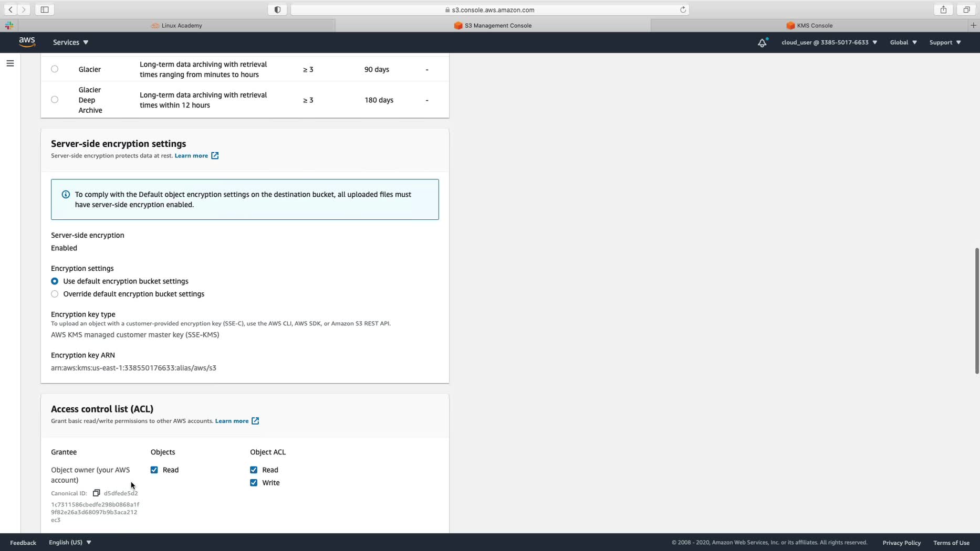Toggle the Object ACL Read checkbox
This screenshot has height=551, width=980.
click(x=254, y=470)
